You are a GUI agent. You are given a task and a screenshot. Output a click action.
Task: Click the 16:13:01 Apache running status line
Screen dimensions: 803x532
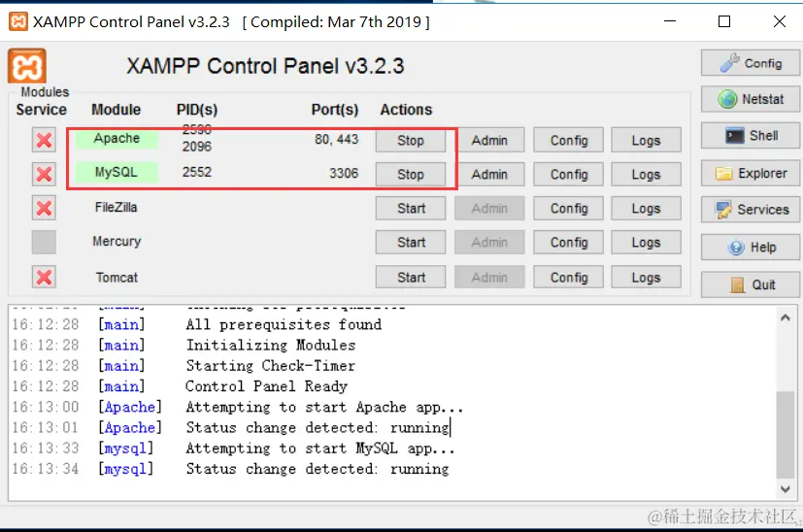(x=230, y=427)
